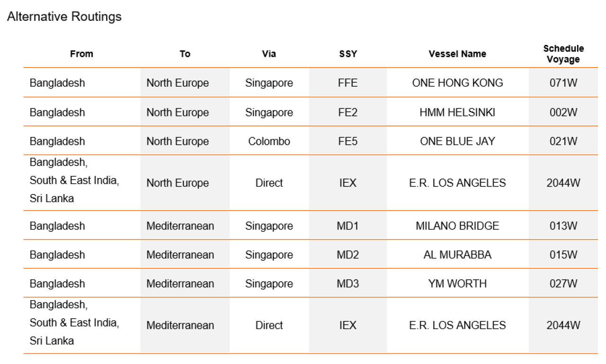Image resolution: width=606 pixels, height=364 pixels.
Task: Select the SSY column header
Action: click(x=348, y=54)
